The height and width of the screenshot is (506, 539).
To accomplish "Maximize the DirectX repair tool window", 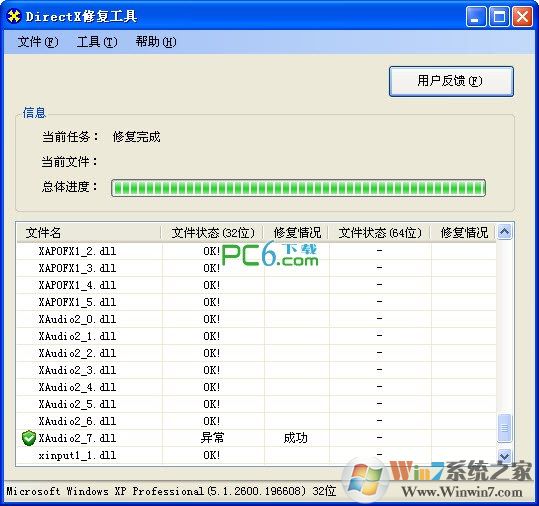I will (499, 16).
